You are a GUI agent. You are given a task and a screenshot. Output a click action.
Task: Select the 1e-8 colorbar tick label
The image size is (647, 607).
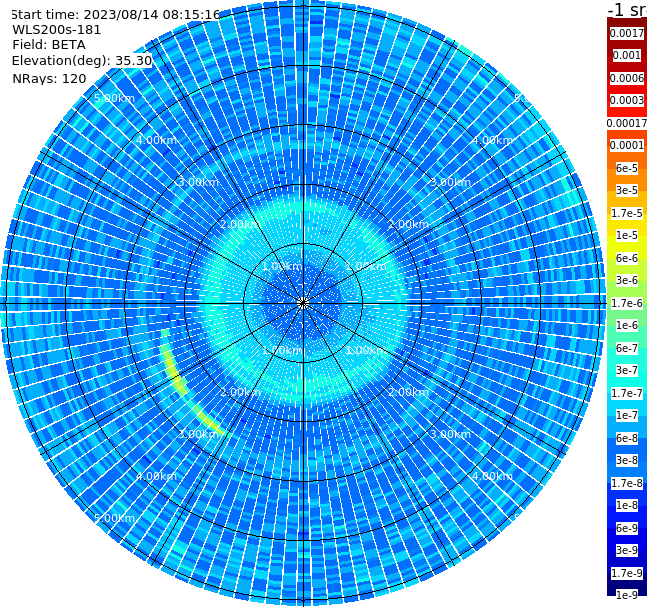tap(627, 505)
